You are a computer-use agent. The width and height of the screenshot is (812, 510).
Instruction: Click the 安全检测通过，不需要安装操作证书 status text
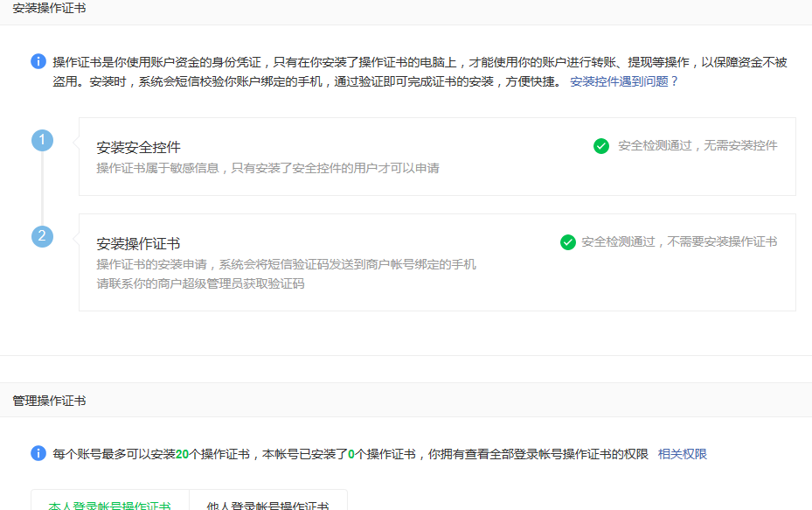(678, 242)
